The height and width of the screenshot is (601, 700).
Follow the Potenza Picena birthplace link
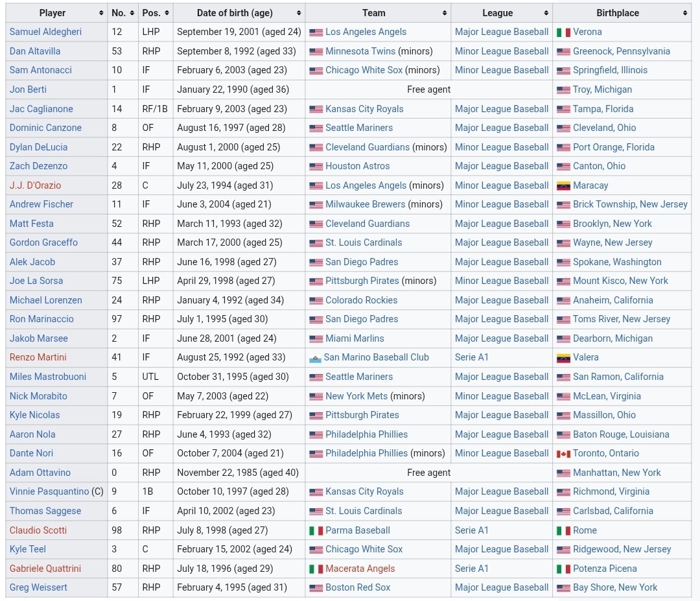[605, 569]
